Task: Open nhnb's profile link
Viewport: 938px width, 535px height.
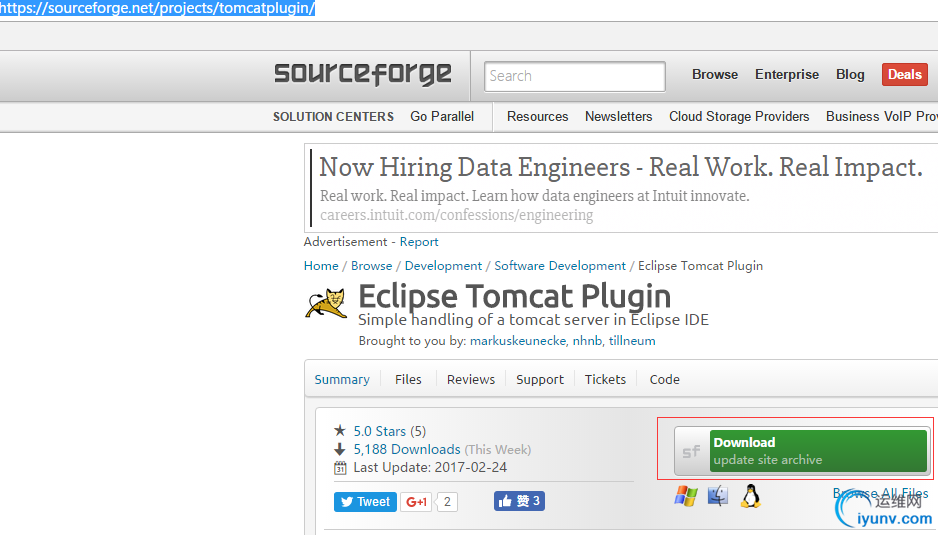Action: [x=587, y=341]
